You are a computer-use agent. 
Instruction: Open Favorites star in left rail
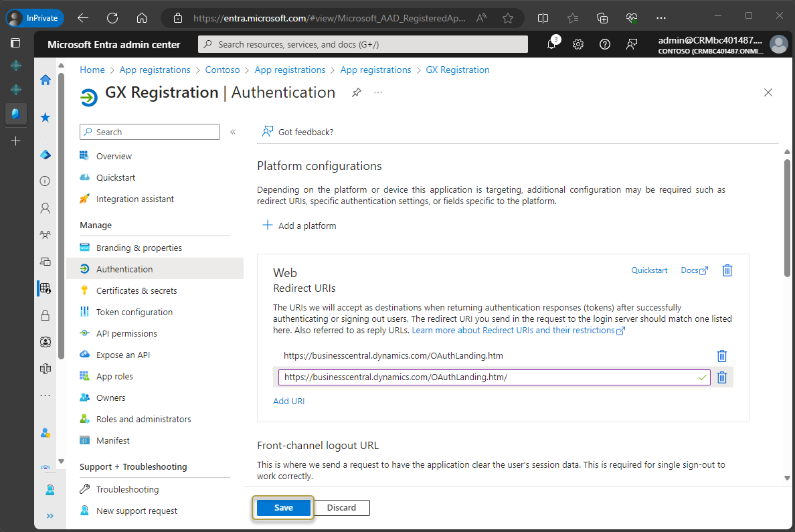(46, 118)
